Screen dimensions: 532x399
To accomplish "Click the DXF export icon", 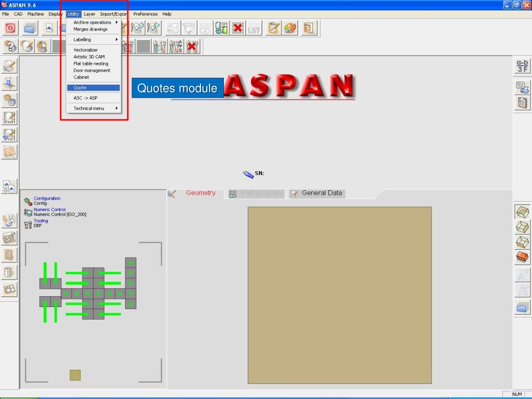I will (x=153, y=28).
